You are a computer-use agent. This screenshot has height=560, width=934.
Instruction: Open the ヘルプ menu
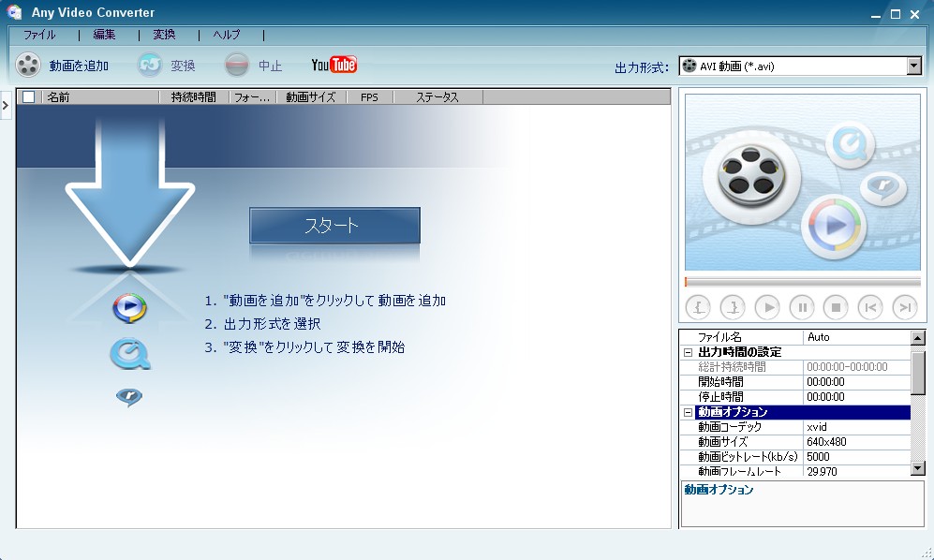tap(227, 35)
